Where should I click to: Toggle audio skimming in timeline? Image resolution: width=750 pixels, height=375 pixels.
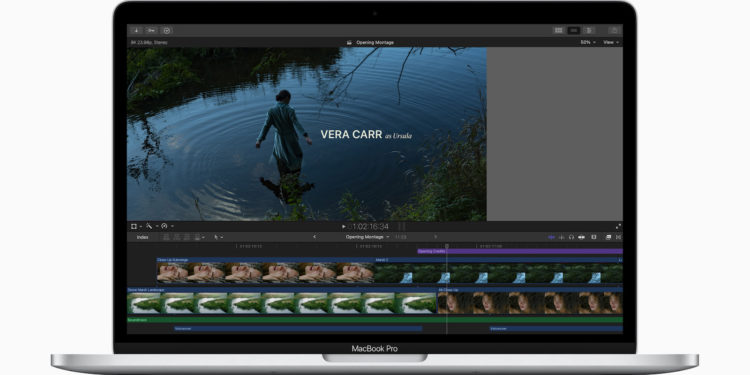[562, 237]
